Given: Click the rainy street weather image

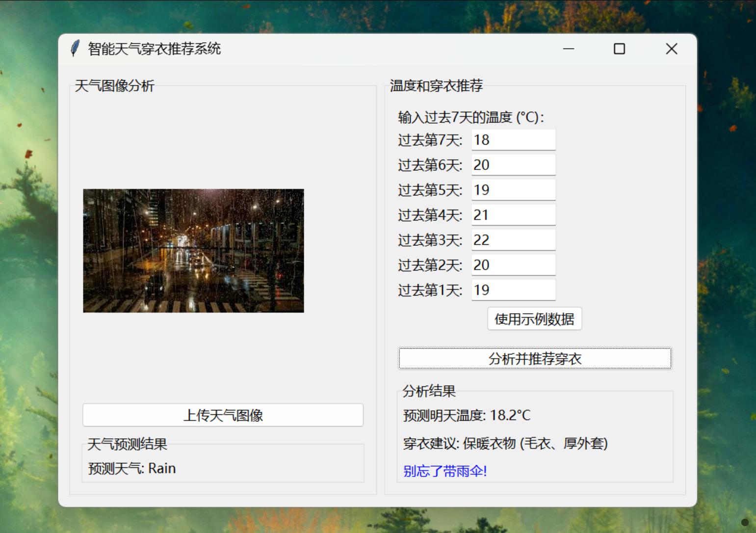Looking at the screenshot, I should pos(193,250).
